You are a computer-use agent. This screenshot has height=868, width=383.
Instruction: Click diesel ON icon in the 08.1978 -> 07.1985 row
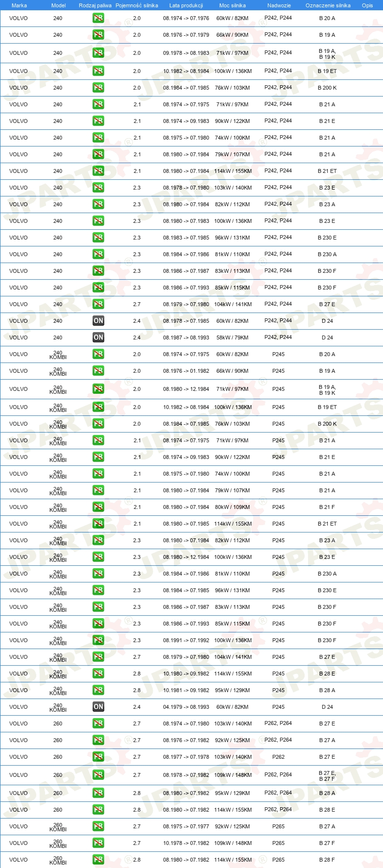(x=98, y=321)
